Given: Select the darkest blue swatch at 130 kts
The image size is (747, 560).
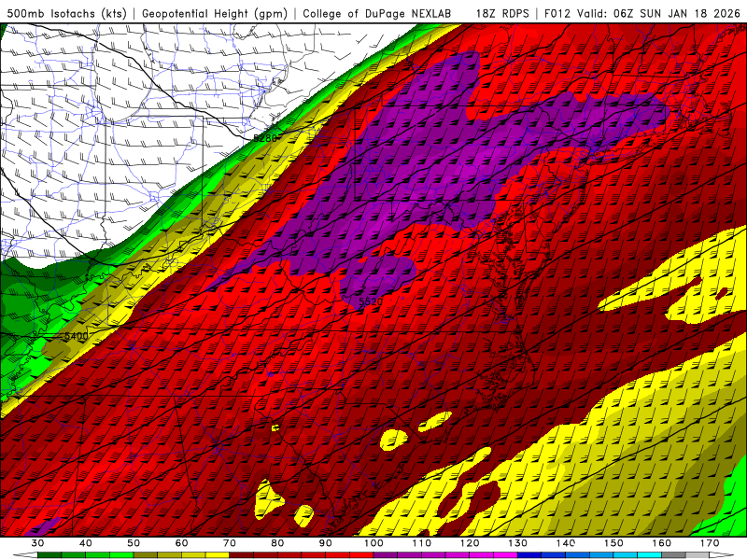Looking at the screenshot, I should coord(529,555).
